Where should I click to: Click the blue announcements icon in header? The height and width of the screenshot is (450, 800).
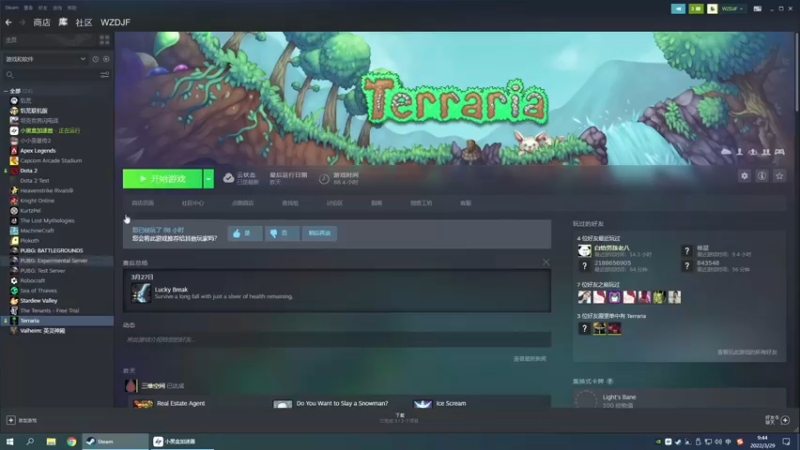pos(678,9)
